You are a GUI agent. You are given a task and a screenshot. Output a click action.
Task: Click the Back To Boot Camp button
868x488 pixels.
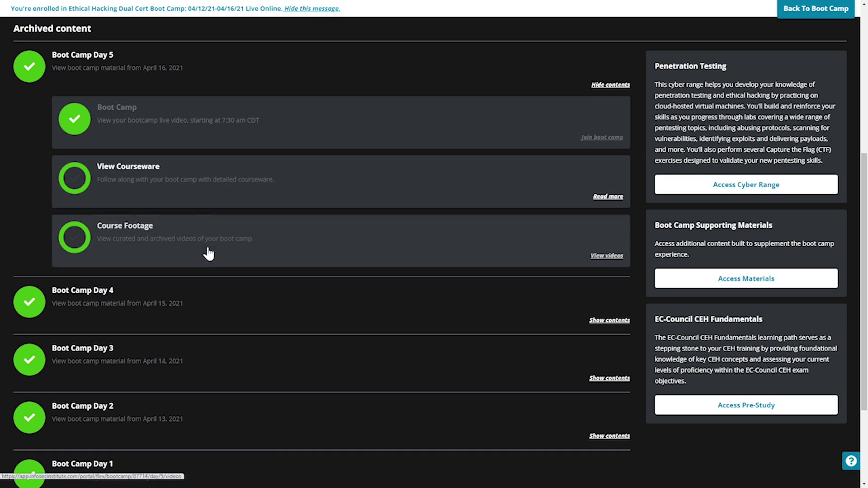click(x=816, y=9)
